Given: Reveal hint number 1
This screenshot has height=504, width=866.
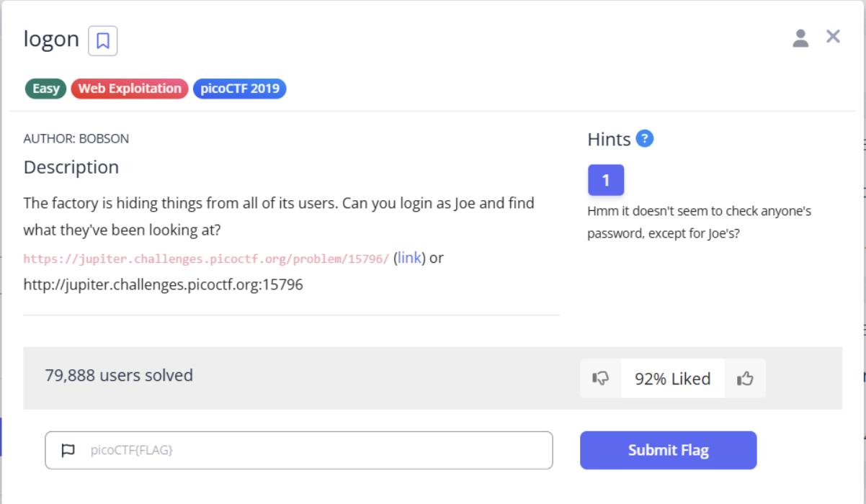Looking at the screenshot, I should [606, 180].
